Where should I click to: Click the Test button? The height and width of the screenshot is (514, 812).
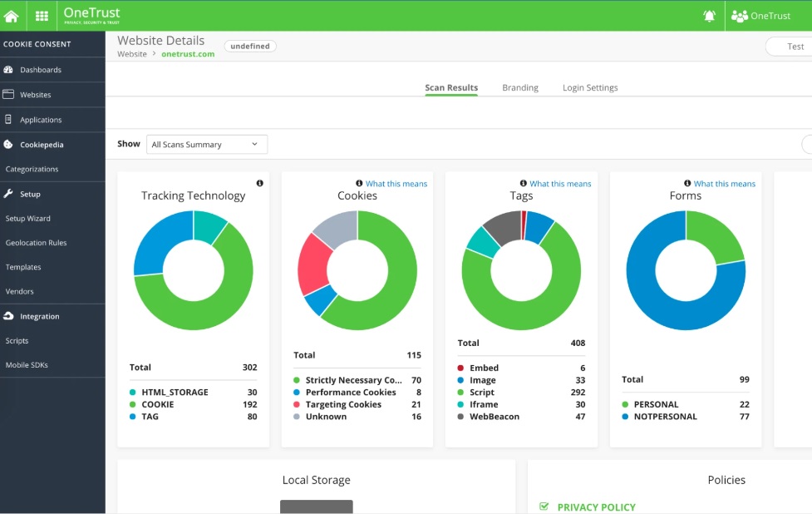790,46
